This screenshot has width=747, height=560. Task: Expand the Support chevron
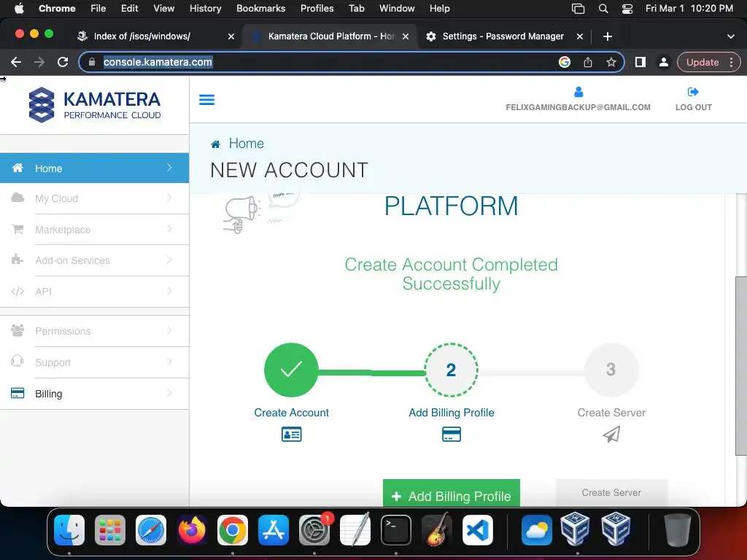pyautogui.click(x=169, y=362)
